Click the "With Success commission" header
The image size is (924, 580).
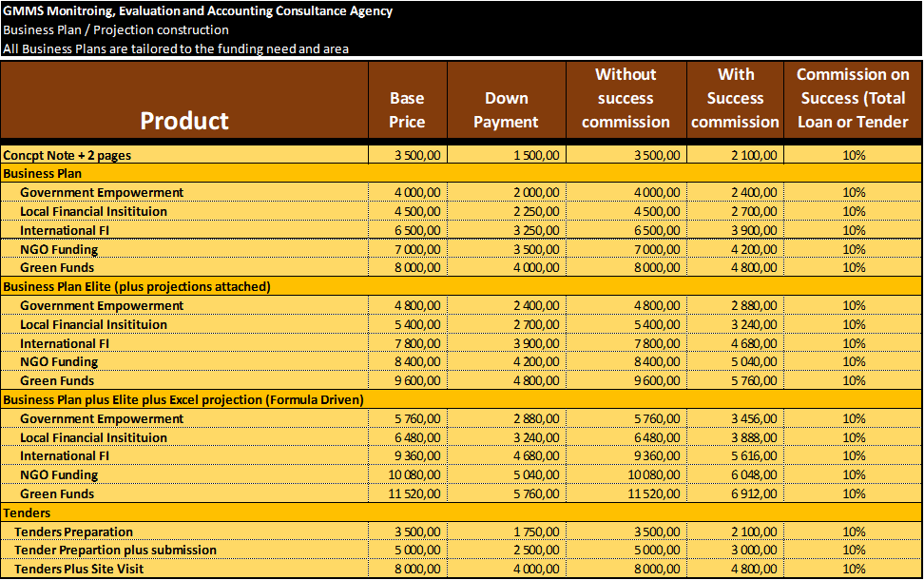click(x=735, y=98)
